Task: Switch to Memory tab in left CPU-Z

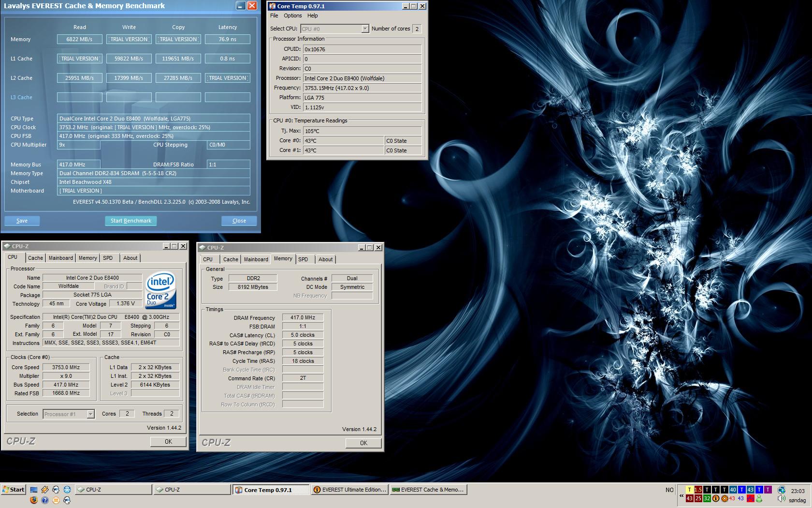Action: point(88,258)
